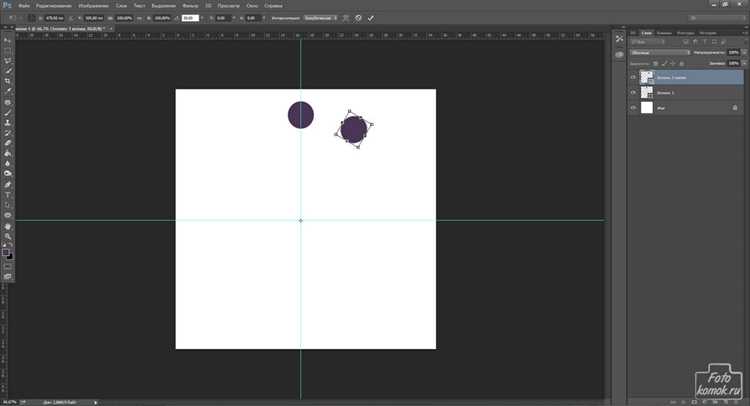This screenshot has width=750, height=406.
Task: Select the Lasso tool
Action: tap(7, 61)
